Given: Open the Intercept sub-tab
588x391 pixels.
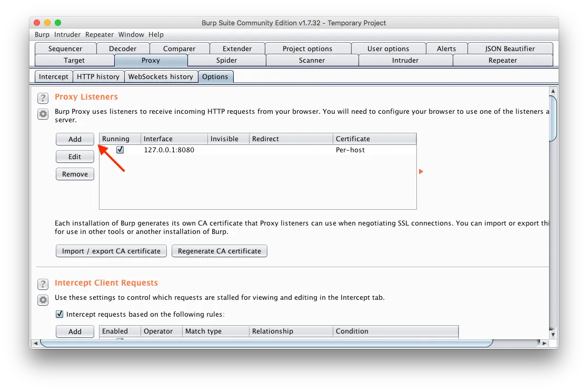Looking at the screenshot, I should 54,76.
